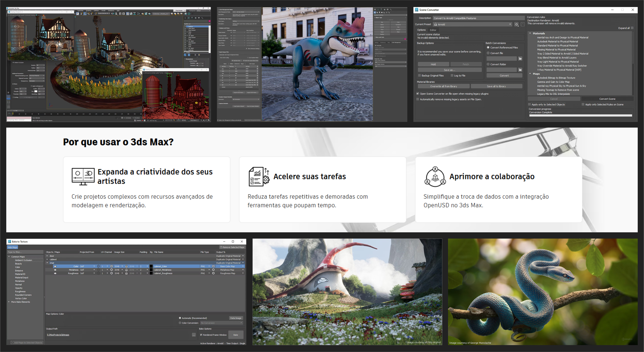Viewport: 644px width, 352px height.
Task: Browse folder icon for Convert folder
Action: [520, 70]
